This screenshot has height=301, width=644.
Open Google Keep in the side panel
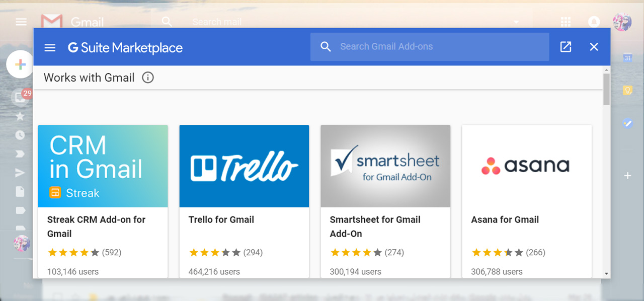[627, 90]
